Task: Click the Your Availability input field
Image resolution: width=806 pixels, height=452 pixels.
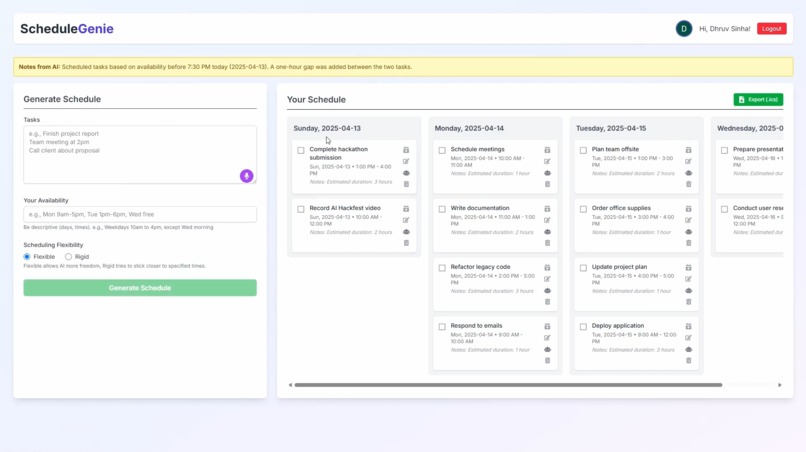Action: tap(140, 214)
